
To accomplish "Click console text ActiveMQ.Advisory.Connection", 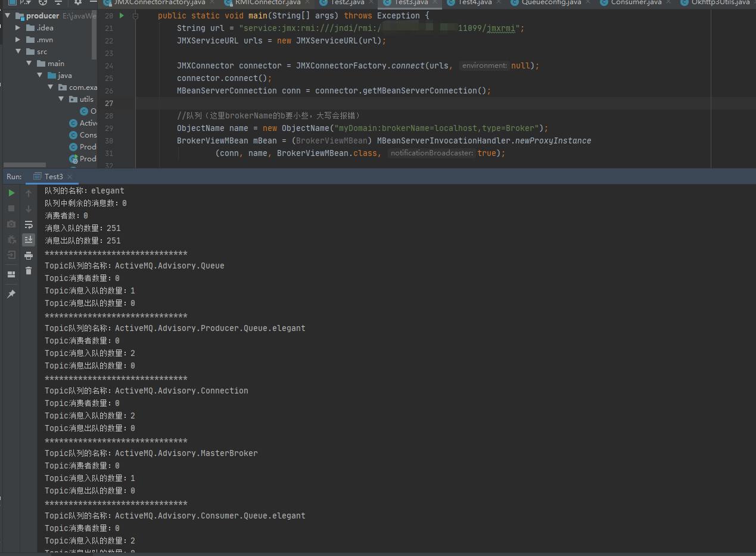I will (182, 391).
